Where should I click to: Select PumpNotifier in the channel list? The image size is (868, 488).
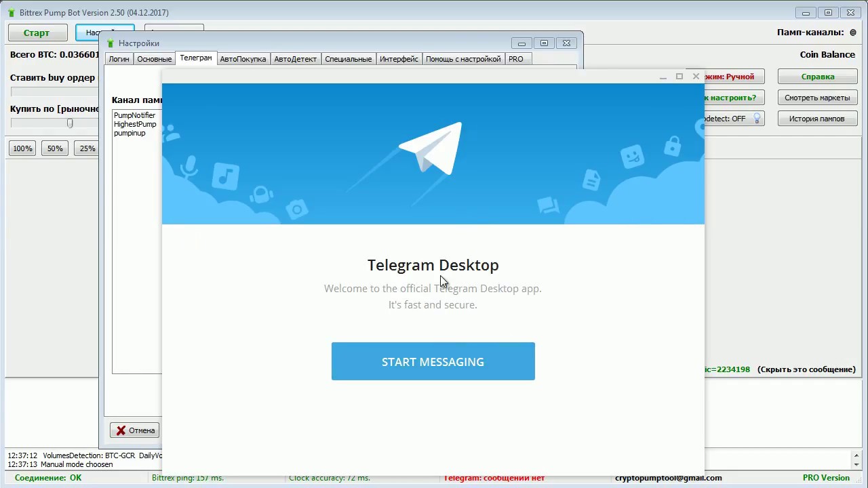click(134, 115)
